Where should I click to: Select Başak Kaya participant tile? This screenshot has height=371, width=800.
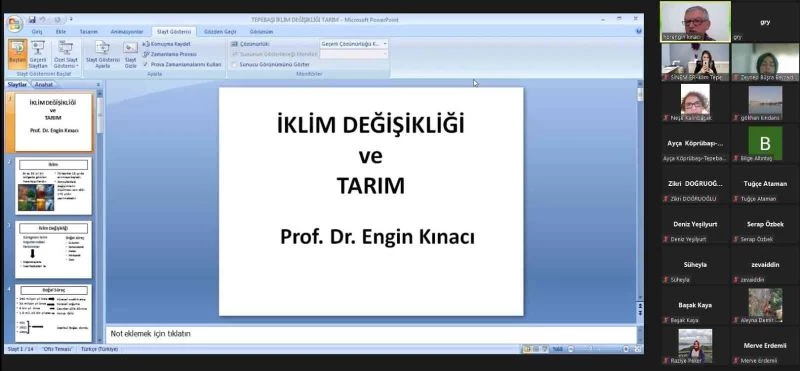695,306
